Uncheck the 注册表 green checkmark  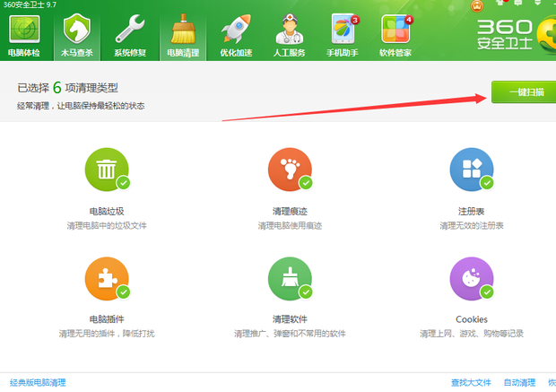tap(487, 183)
